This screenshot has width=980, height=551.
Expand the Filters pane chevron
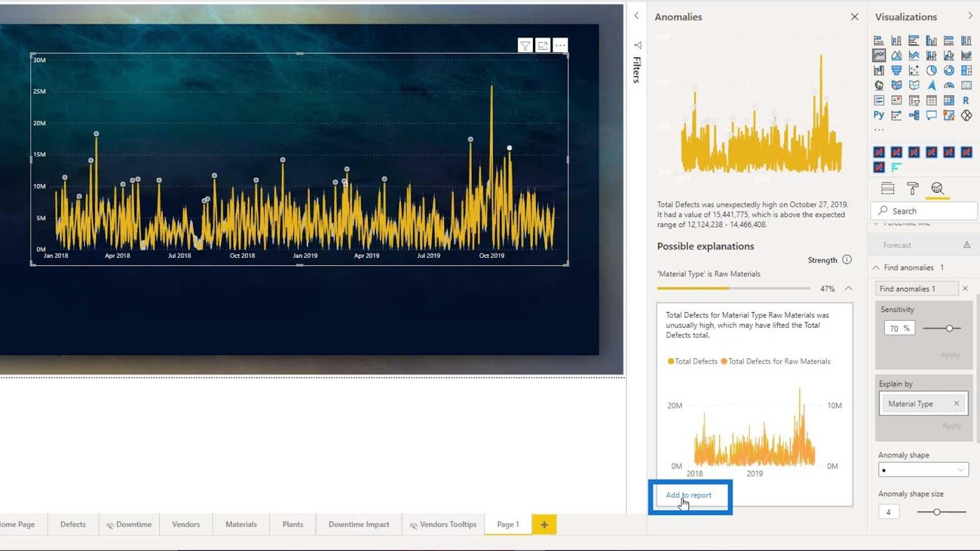(636, 16)
